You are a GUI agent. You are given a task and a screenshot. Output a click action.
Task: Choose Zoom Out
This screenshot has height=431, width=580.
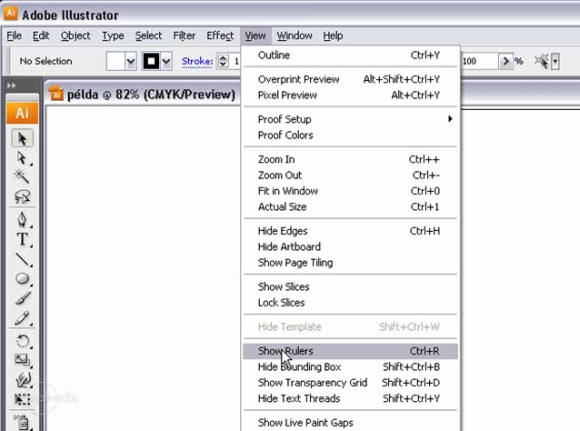pyautogui.click(x=350, y=175)
